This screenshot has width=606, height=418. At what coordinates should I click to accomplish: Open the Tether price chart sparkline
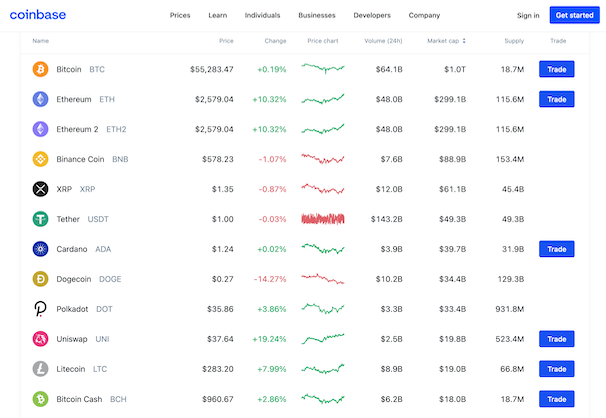pos(323,219)
